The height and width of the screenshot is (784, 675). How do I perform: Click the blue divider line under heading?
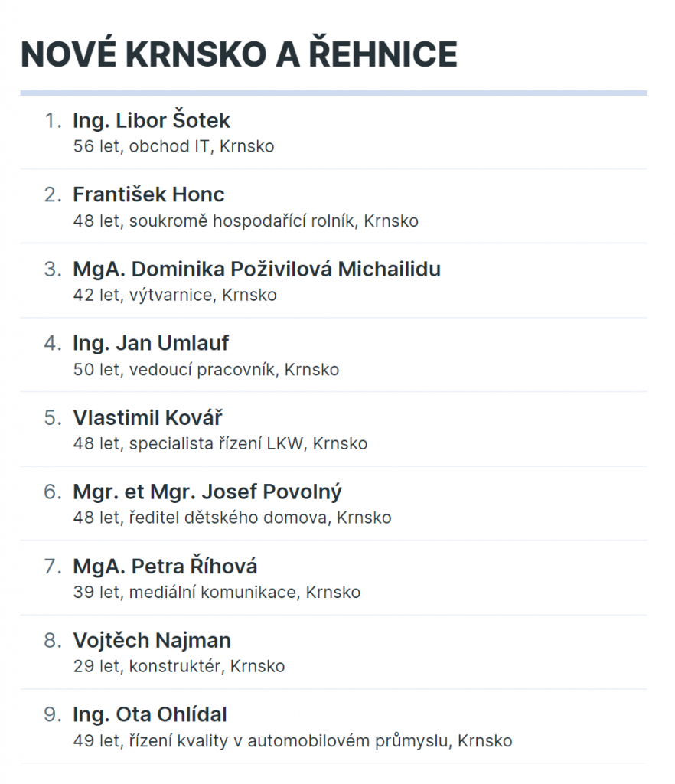pyautogui.click(x=334, y=93)
